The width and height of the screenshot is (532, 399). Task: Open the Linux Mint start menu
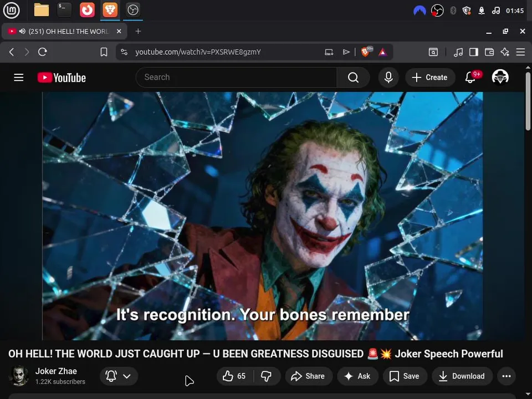11,10
